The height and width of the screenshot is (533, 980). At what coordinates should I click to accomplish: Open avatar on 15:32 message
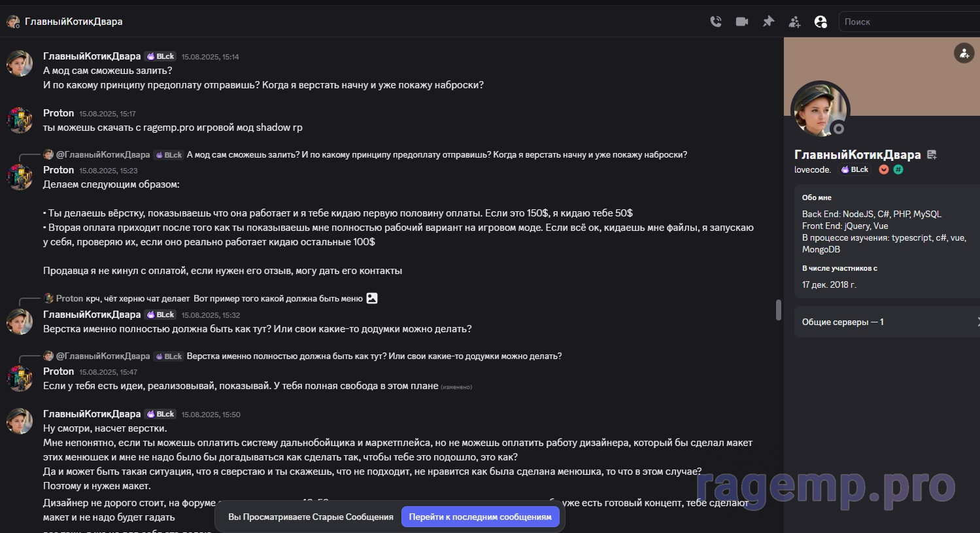click(20, 322)
